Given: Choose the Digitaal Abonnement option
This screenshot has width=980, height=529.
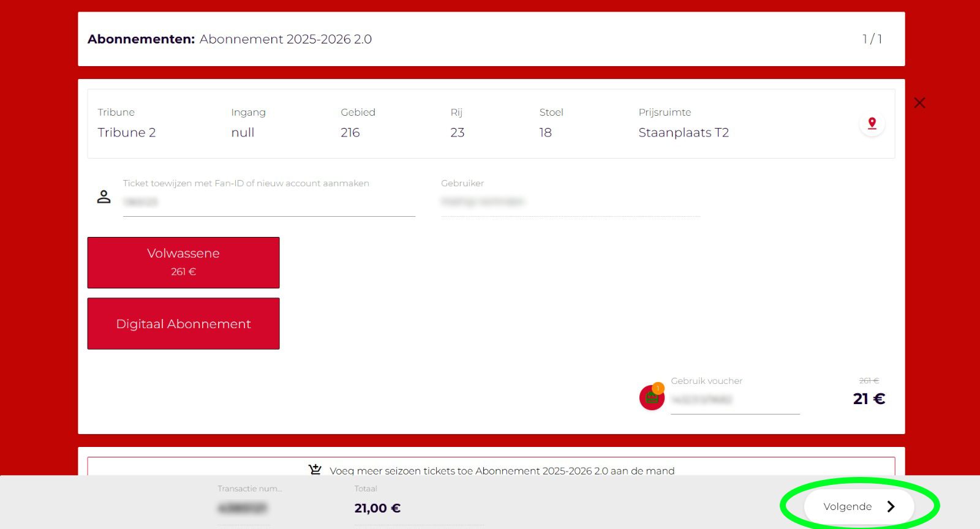Looking at the screenshot, I should point(183,324).
